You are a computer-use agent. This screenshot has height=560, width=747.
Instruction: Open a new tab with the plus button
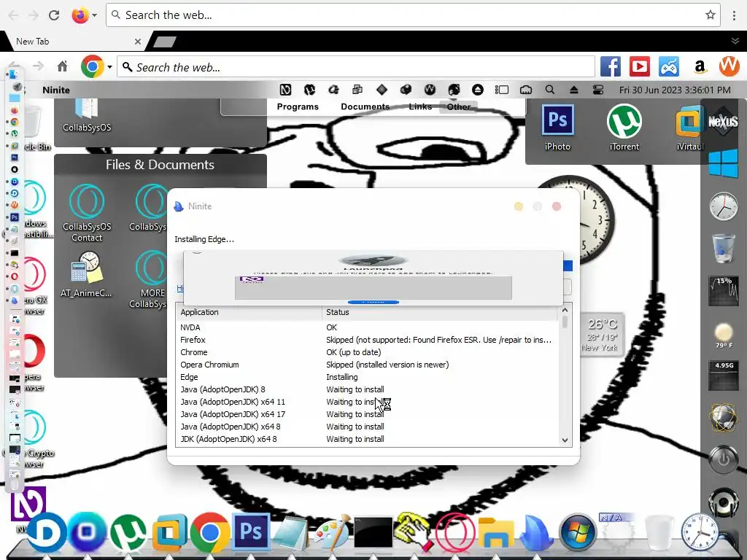165,42
